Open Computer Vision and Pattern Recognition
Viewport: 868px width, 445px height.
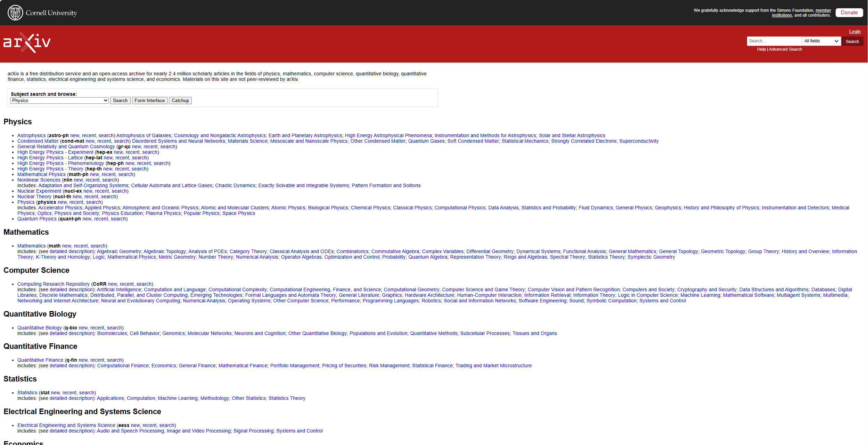point(574,290)
